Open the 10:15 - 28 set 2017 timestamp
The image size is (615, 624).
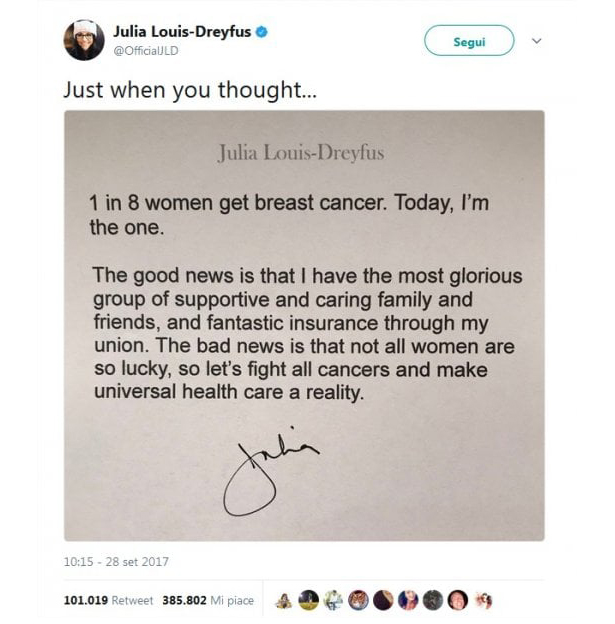click(x=116, y=562)
